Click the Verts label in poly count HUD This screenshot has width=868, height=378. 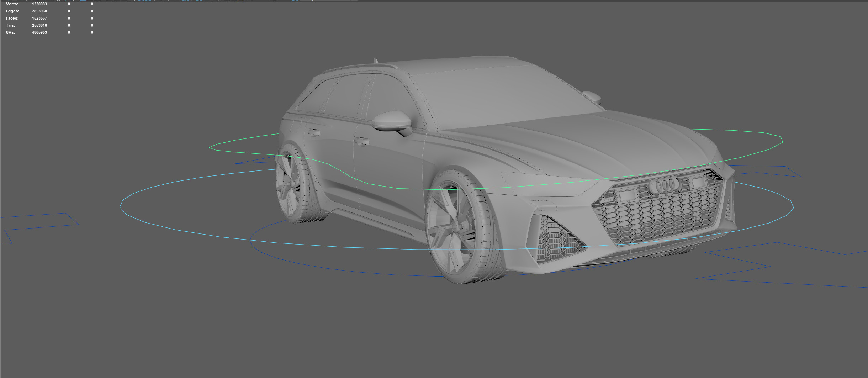click(x=12, y=4)
